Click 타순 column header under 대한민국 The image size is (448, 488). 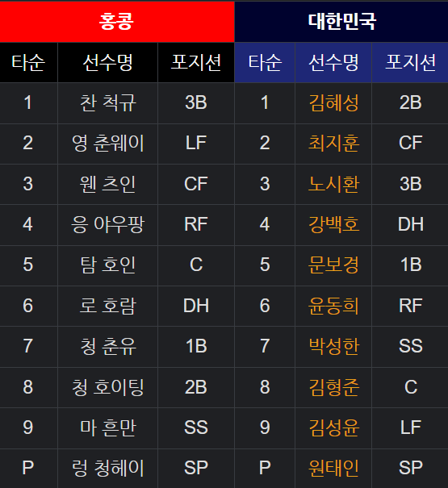(265, 62)
